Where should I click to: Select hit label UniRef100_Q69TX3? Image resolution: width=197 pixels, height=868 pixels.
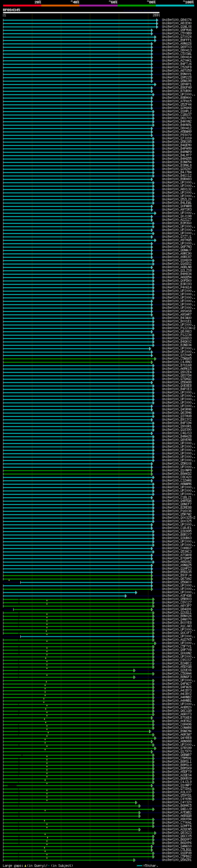176,47
